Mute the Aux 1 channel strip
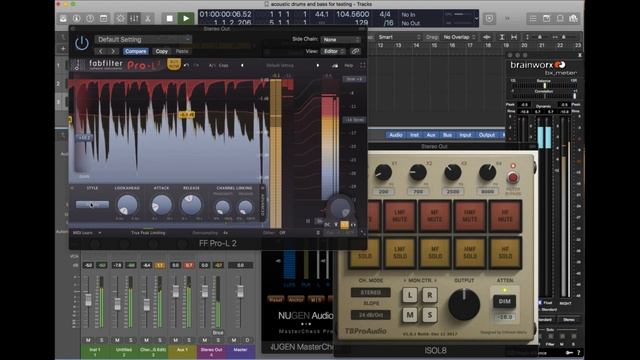The width and height of the screenshot is (640, 360). [176, 340]
